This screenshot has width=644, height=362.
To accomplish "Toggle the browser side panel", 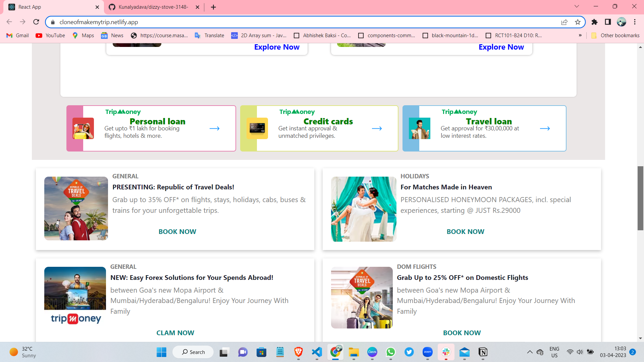I will pyautogui.click(x=608, y=22).
